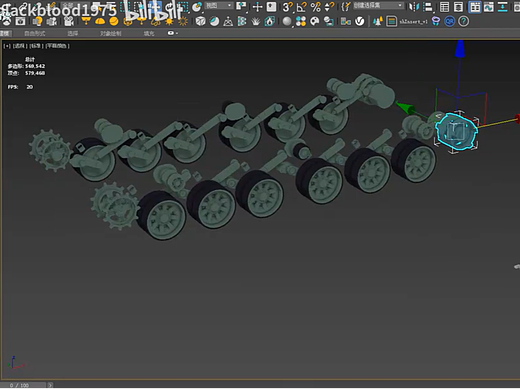
Task: Click the blue Z-axis gizmo arrow
Action: click(460, 49)
